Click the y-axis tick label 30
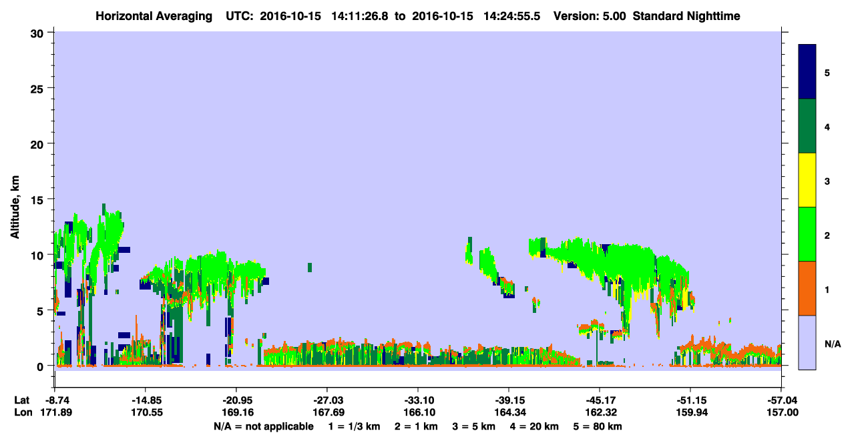The height and width of the screenshot is (445, 868). (x=39, y=33)
